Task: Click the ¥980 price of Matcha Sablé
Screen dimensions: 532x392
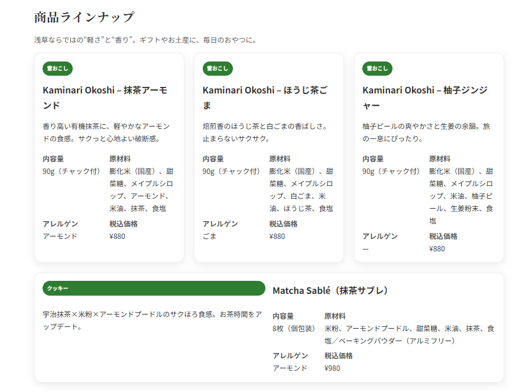Action: point(332,368)
